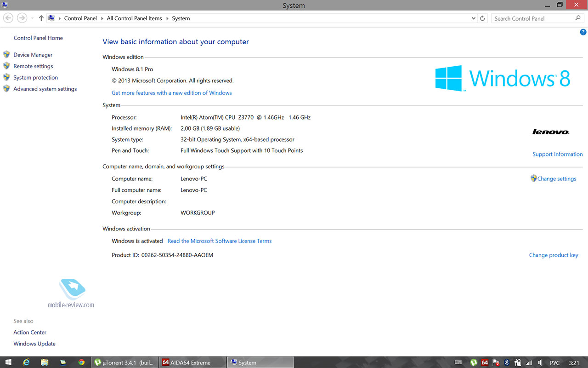Click the battery power tray icon
The width and height of the screenshot is (588, 368).
pyautogui.click(x=518, y=362)
